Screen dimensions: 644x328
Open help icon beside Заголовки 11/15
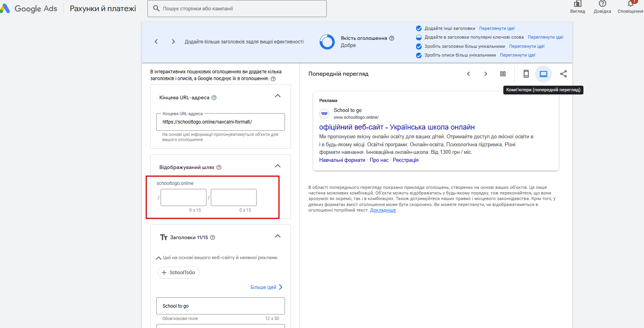(212, 238)
